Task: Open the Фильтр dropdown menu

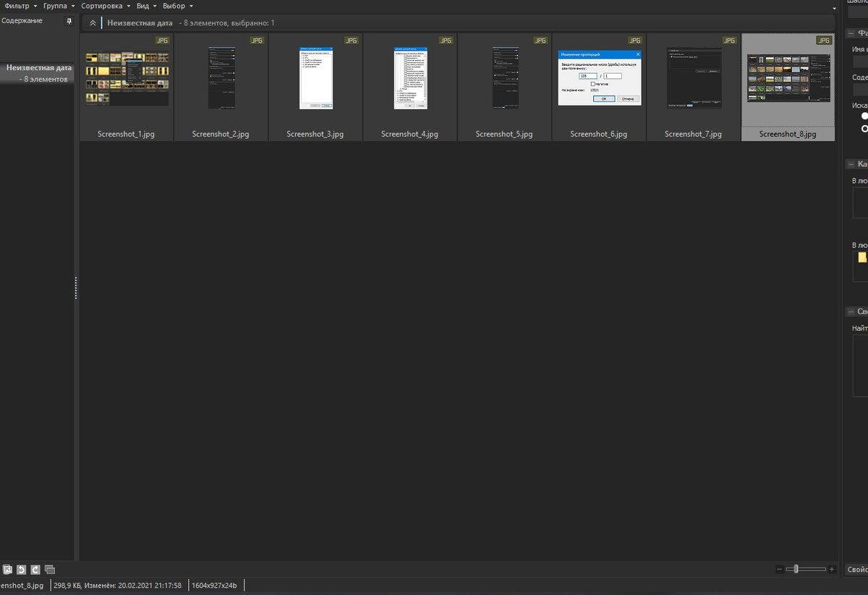Action: tap(21, 6)
